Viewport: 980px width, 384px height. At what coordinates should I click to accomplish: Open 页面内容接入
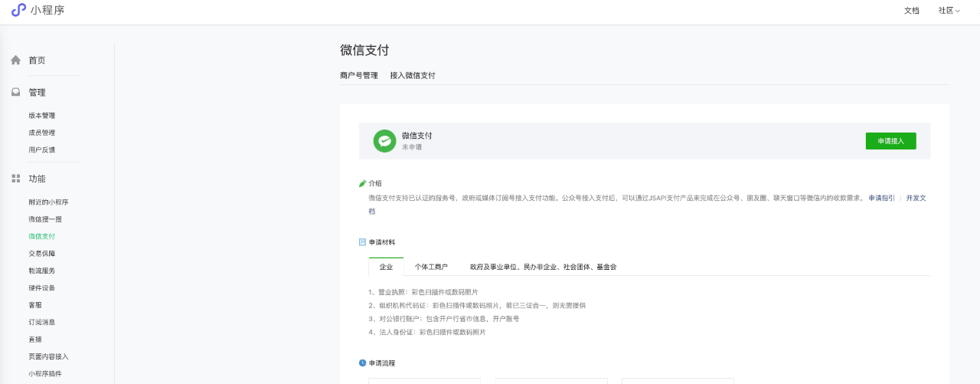(49, 356)
